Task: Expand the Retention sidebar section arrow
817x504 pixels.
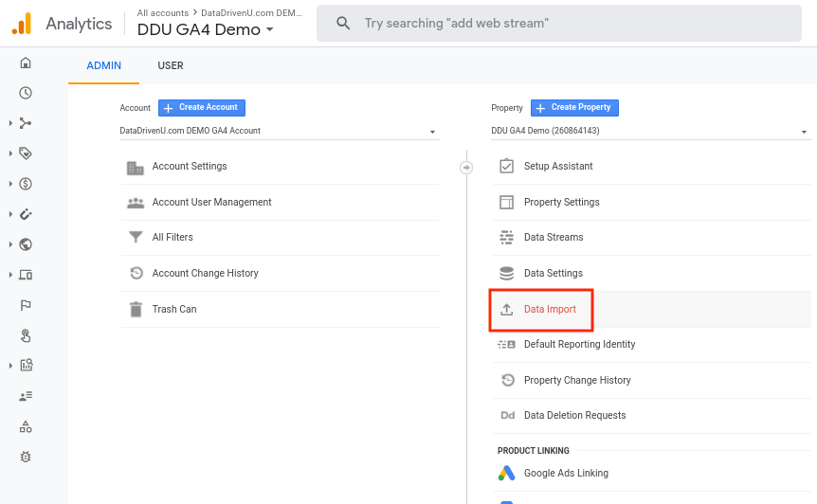Action: (x=10, y=214)
